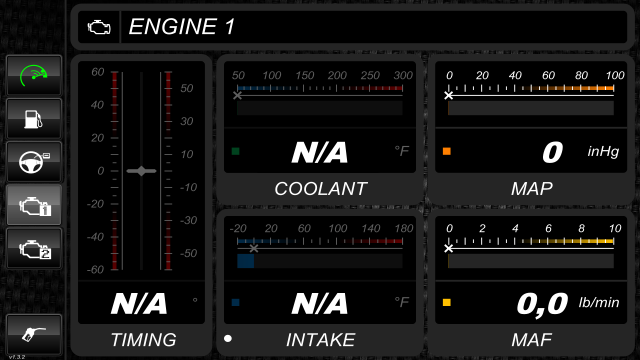Select the fuel pump sidebar icon

[34, 119]
